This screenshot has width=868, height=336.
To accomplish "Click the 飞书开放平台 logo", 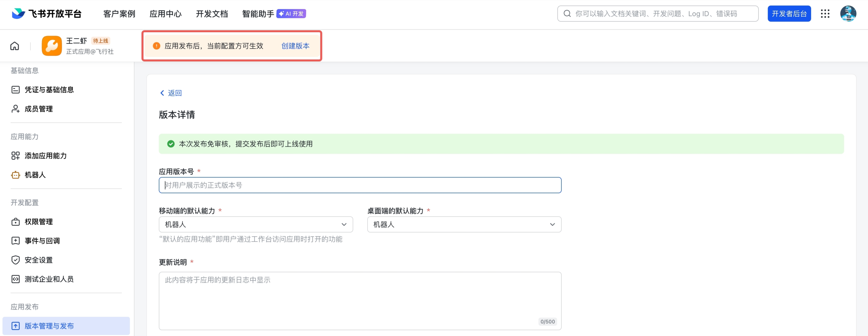I will tap(46, 14).
